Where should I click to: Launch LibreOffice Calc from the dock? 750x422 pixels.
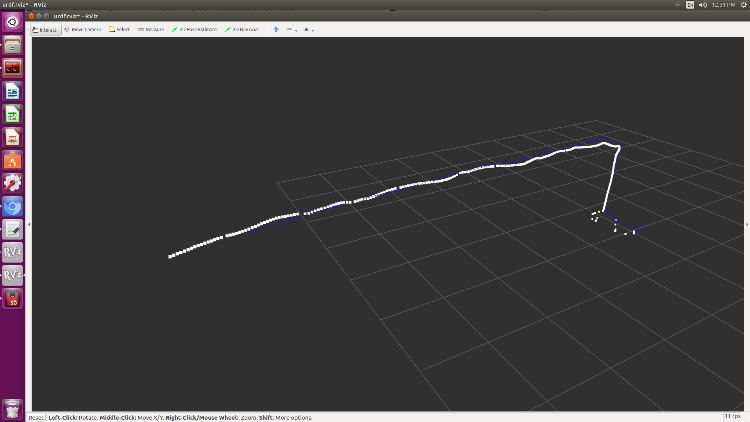(x=13, y=115)
